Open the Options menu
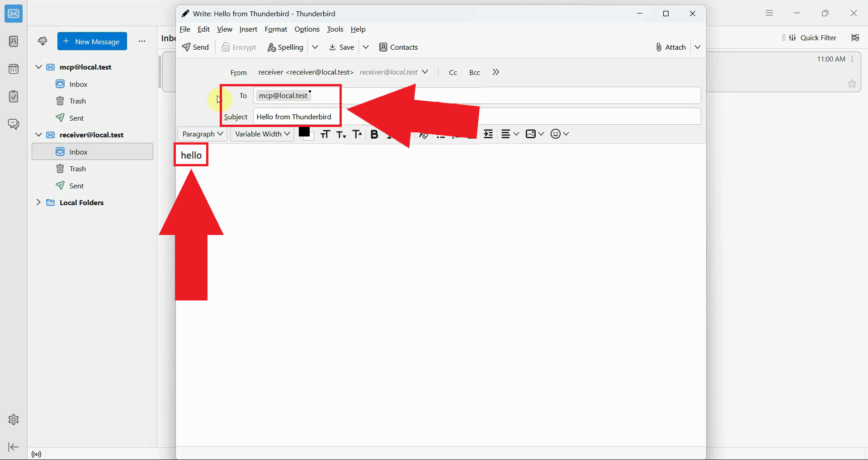This screenshot has height=460, width=868. tap(307, 29)
